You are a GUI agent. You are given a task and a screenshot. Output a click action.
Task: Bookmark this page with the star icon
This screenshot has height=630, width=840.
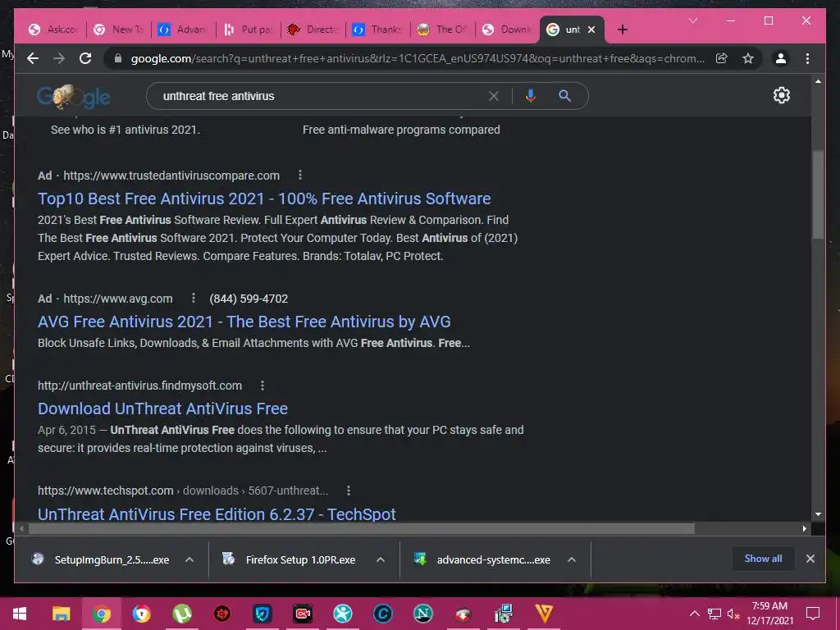(x=748, y=58)
